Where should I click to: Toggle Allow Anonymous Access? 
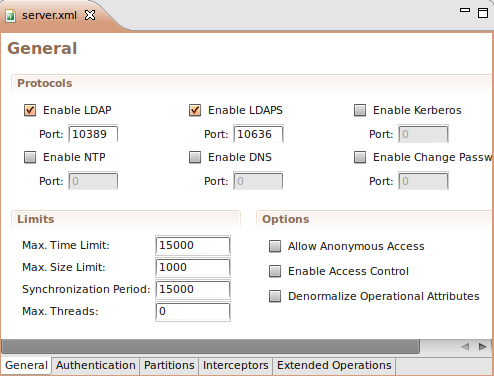pyautogui.click(x=275, y=246)
